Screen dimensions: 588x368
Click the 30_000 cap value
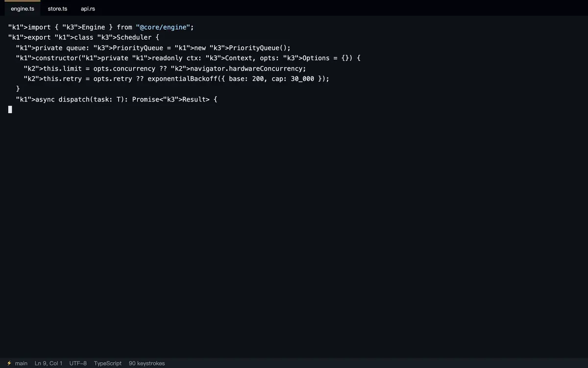click(302, 79)
